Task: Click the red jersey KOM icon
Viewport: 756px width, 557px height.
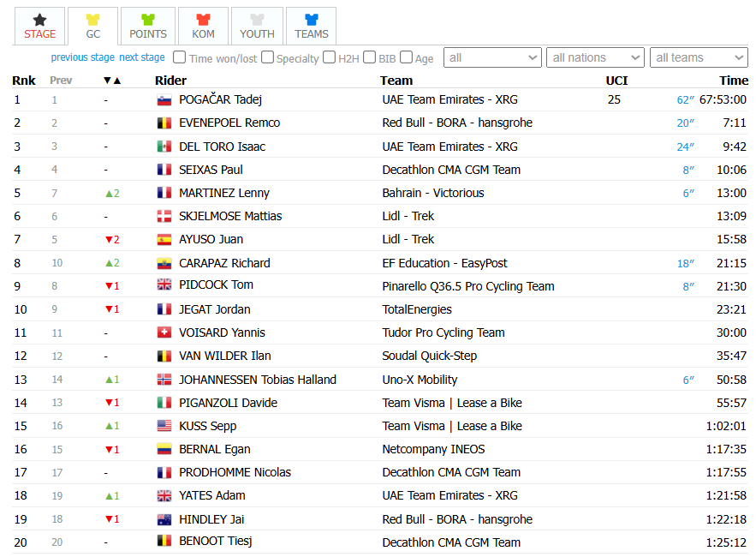Action: click(x=203, y=20)
